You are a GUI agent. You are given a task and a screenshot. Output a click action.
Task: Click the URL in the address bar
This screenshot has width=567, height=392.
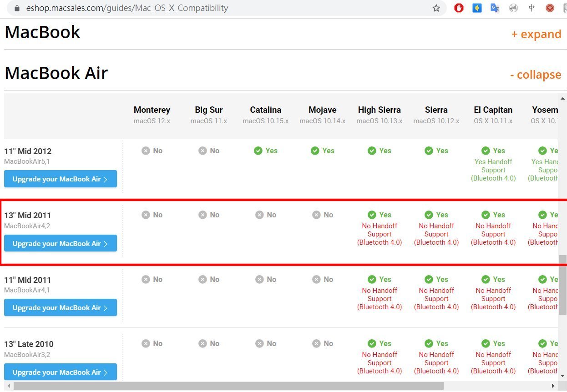coord(127,8)
